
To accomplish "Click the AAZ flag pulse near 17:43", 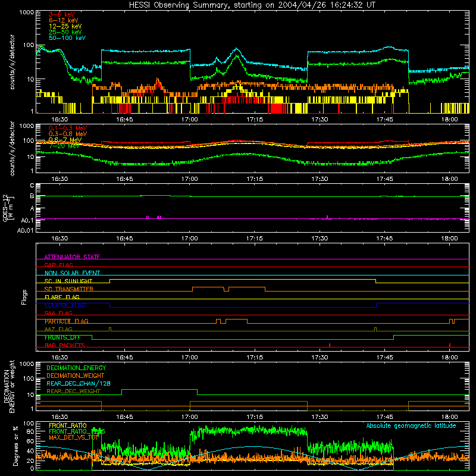I will [375, 329].
